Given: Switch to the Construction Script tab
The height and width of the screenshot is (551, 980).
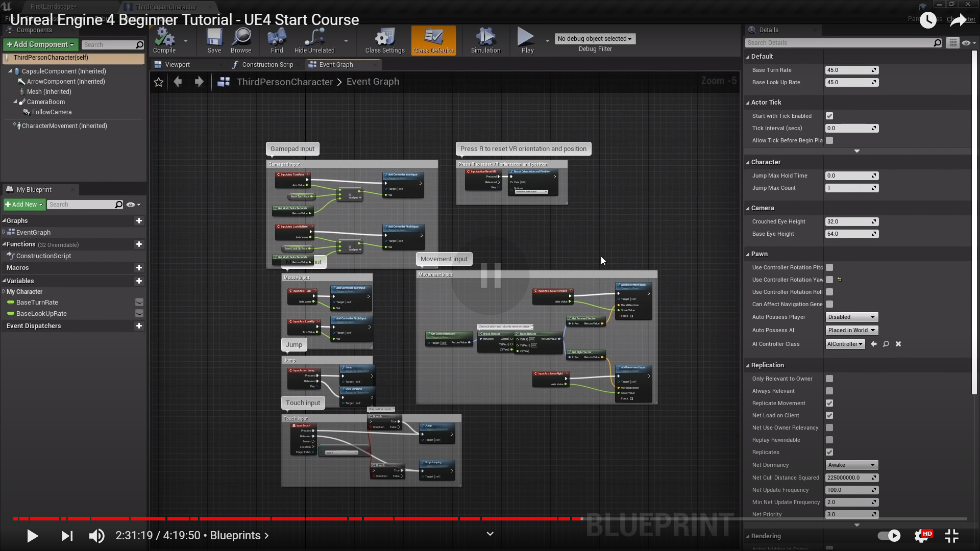Looking at the screenshot, I should coord(267,65).
